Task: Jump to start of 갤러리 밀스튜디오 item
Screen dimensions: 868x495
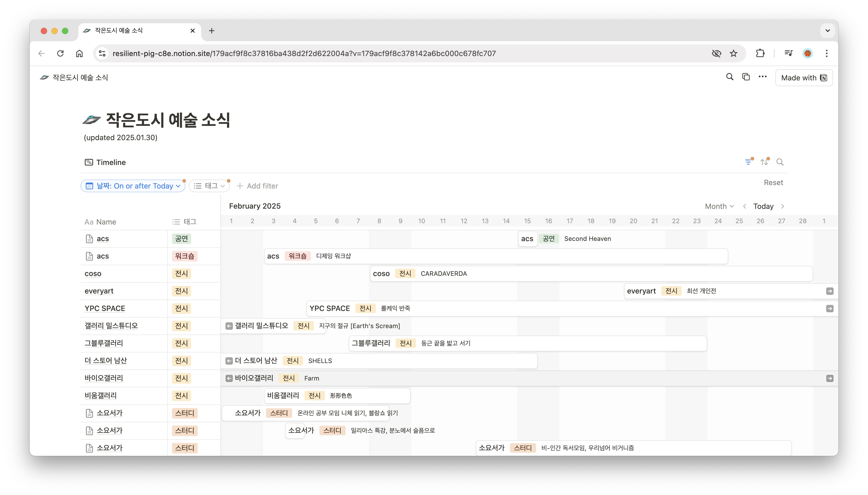Action: coord(229,326)
